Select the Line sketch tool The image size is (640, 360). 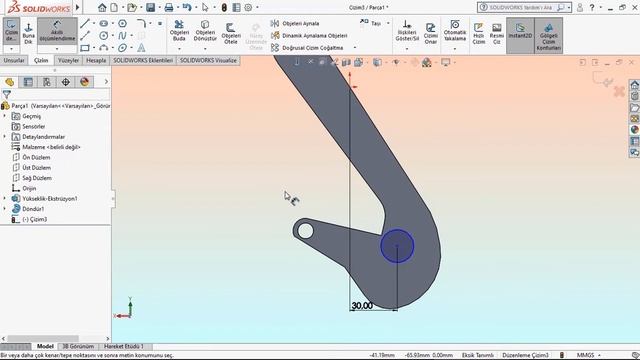pos(85,23)
